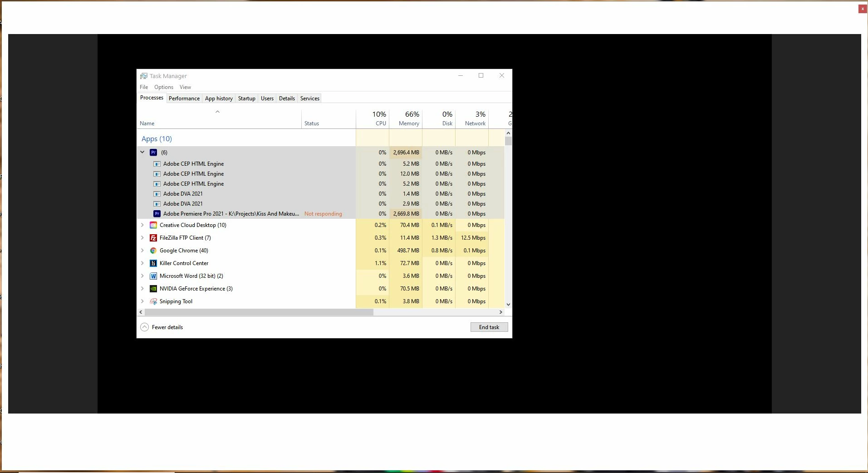Expand the Google Chrome (40) group
The height and width of the screenshot is (473, 868).
pyautogui.click(x=142, y=251)
